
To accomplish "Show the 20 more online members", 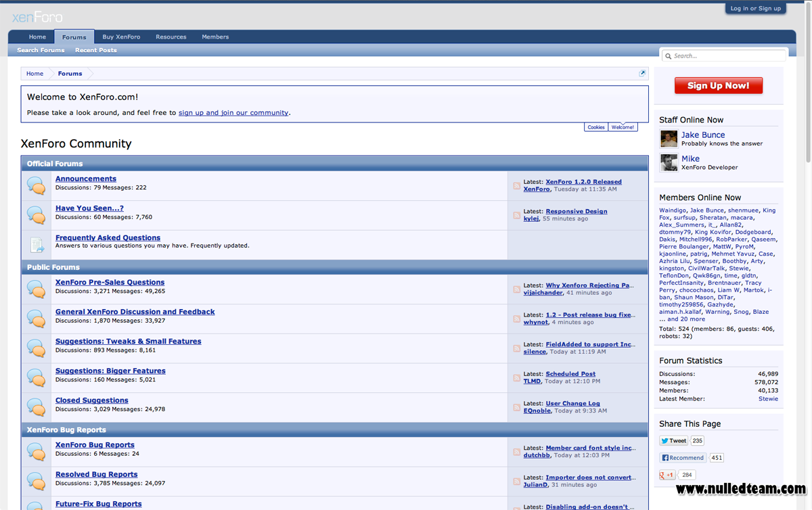I will pyautogui.click(x=682, y=319).
